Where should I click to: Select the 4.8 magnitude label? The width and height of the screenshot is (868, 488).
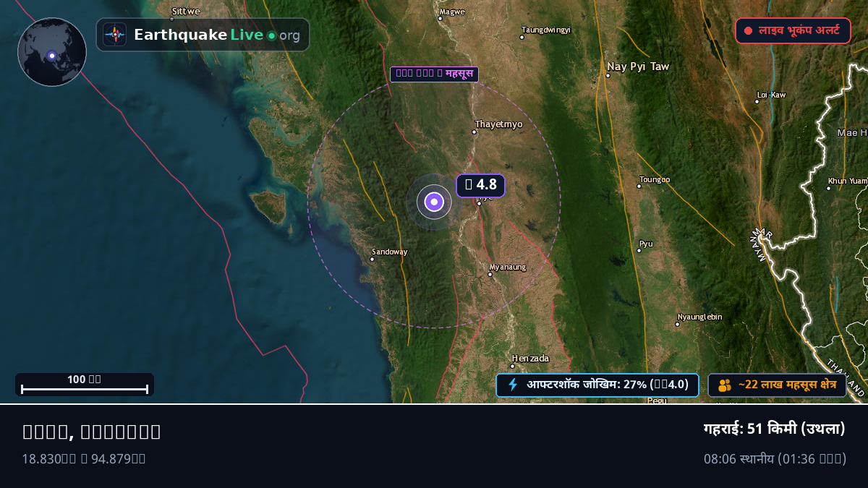coord(480,185)
